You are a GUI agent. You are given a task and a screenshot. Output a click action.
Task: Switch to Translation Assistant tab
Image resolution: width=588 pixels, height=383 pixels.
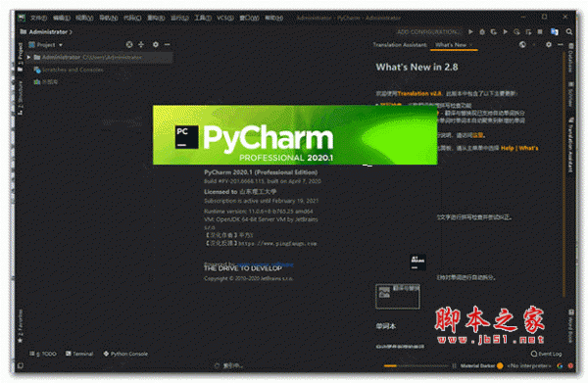[400, 45]
